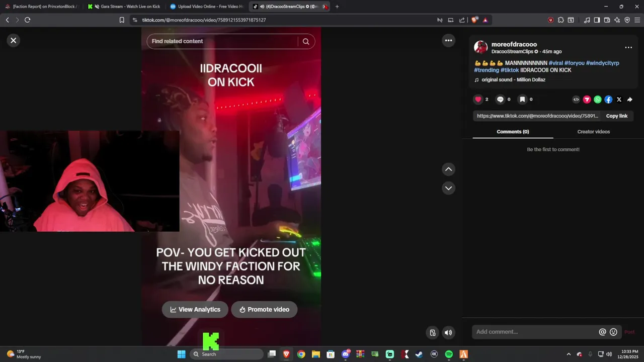
Task: Open the browser hamburger main menu
Action: point(637,20)
